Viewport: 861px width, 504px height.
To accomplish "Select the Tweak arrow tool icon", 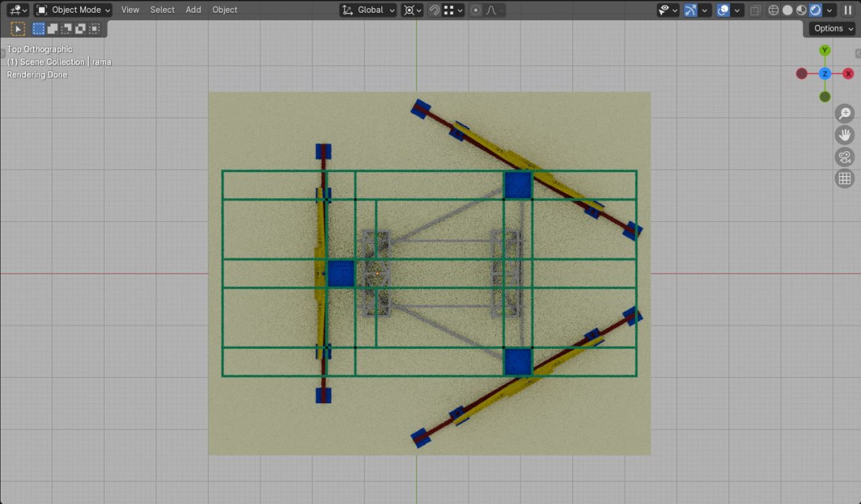I will (x=18, y=29).
